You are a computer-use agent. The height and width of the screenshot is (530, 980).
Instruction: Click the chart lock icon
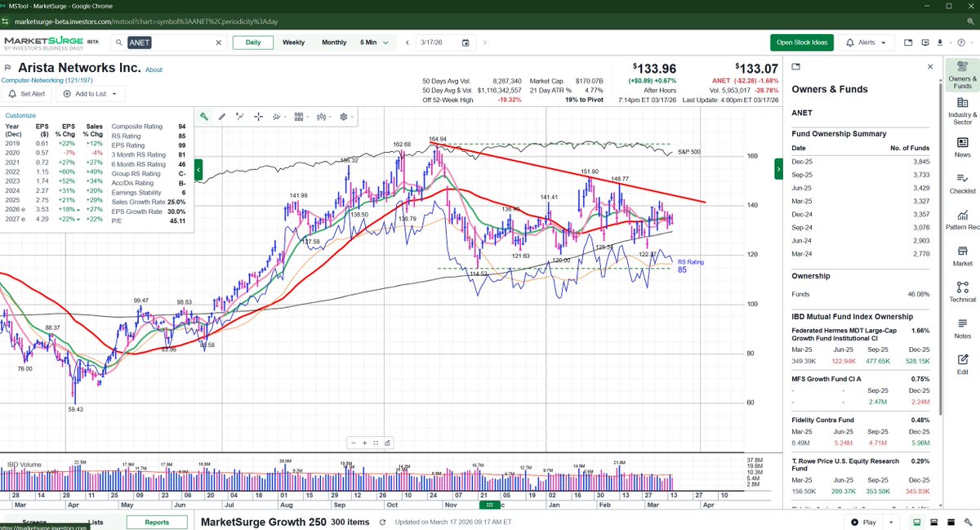point(386,443)
